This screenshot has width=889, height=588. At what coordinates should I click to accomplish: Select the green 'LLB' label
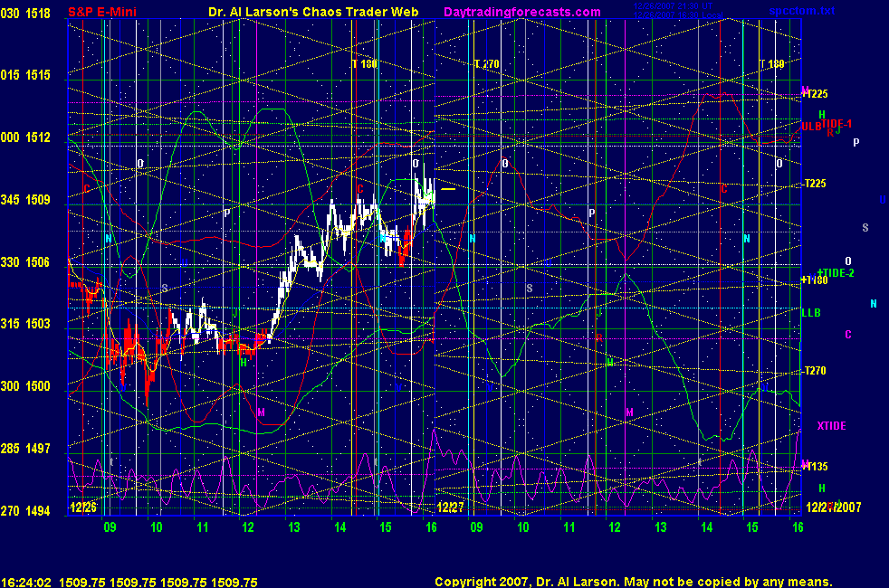click(x=811, y=313)
